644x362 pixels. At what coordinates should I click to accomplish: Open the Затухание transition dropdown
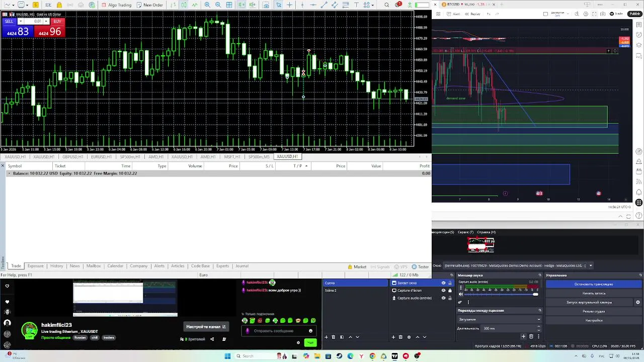pos(499,319)
